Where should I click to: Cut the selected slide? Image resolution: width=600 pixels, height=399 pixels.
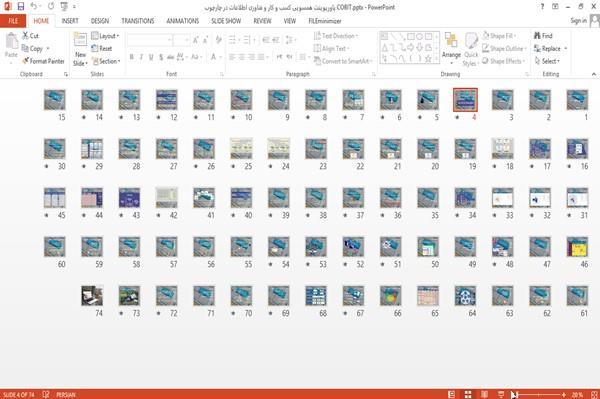(31, 36)
